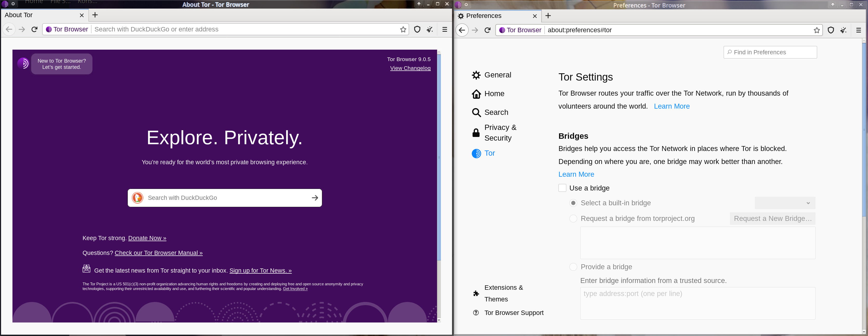Click the Learn More link under Bridges

576,174
